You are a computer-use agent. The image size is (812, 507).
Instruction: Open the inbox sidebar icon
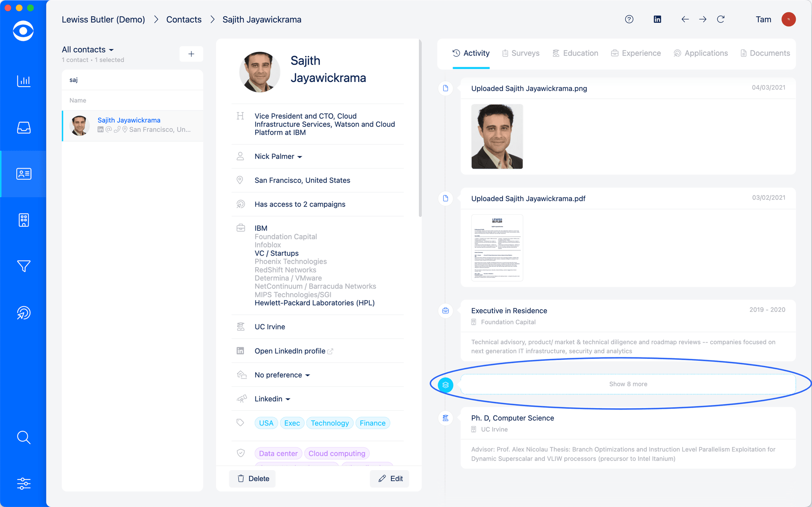point(24,128)
